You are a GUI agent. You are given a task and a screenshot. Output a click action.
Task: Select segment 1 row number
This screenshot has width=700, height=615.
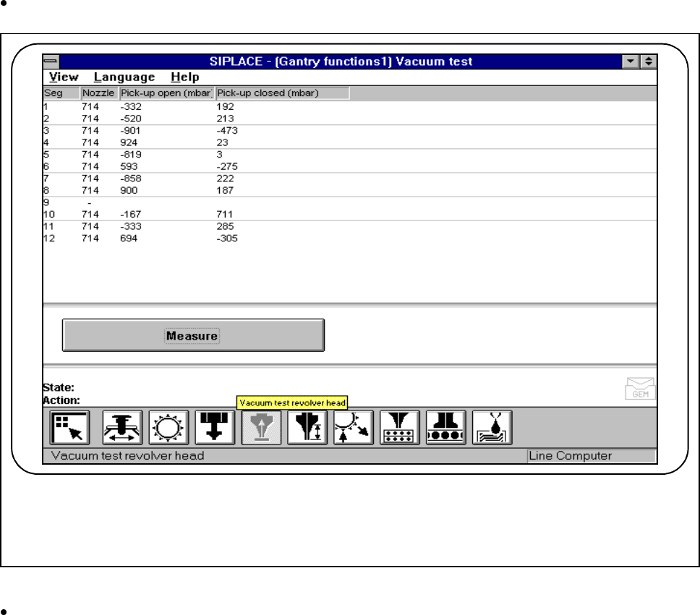click(46, 107)
